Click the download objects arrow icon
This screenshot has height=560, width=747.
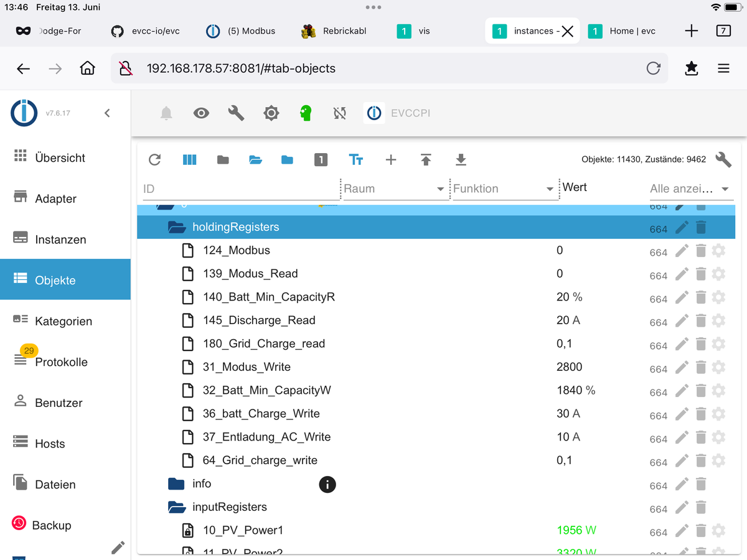[461, 160]
